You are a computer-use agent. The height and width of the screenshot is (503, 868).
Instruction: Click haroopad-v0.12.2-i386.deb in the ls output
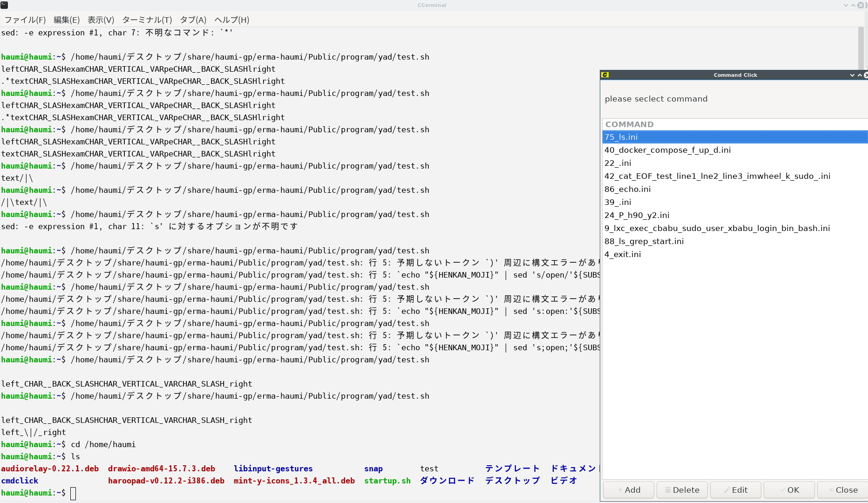pyautogui.click(x=166, y=481)
